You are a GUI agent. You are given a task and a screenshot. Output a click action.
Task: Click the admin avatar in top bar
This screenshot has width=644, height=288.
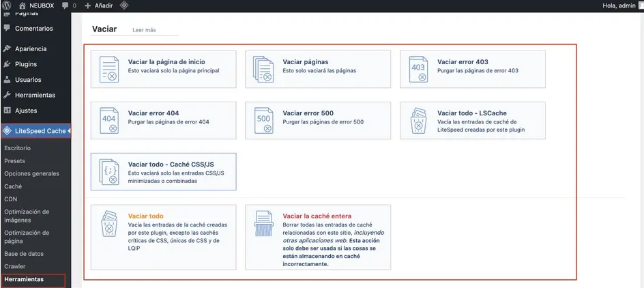point(641,5)
